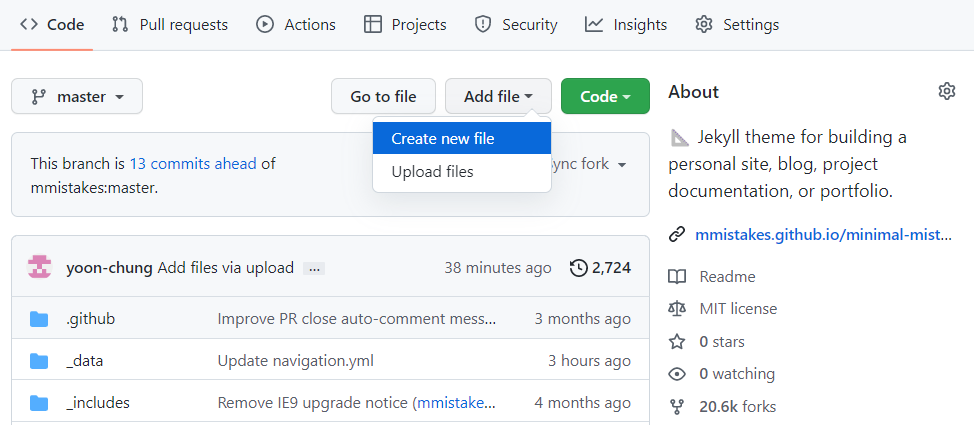Click the license scales icon

[676, 309]
